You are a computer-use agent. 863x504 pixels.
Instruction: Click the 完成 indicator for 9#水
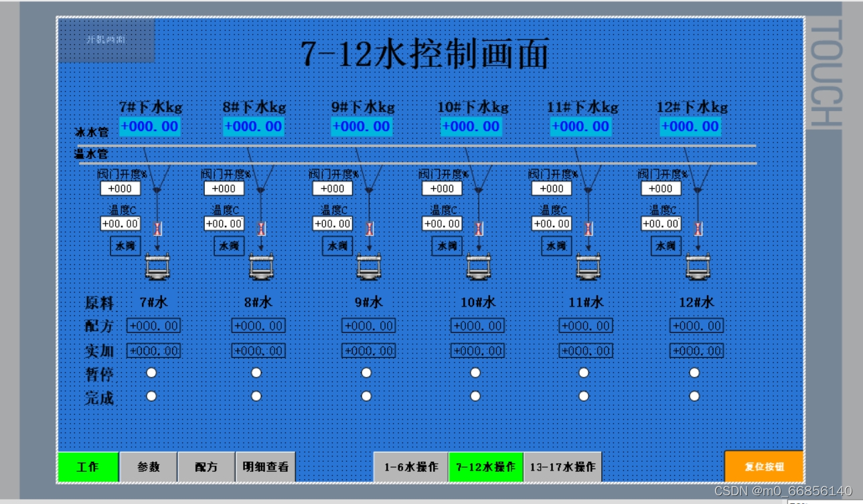coord(366,396)
